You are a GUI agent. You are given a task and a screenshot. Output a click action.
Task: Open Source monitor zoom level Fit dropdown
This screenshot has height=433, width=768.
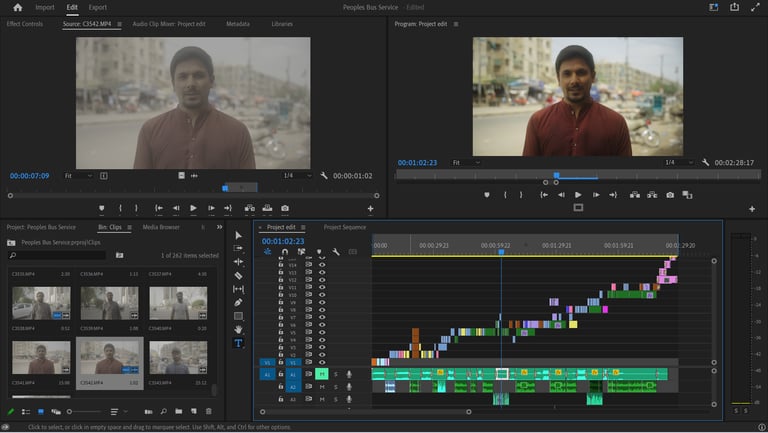point(78,175)
